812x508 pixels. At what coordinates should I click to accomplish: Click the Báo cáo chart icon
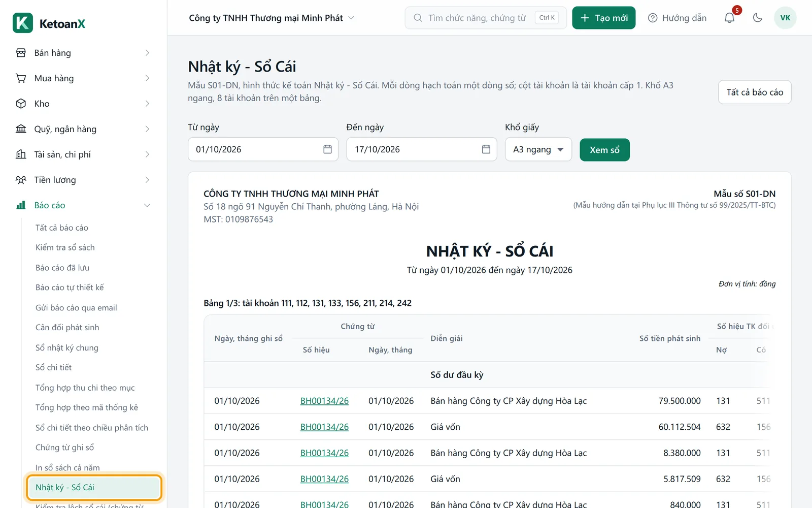(x=21, y=205)
